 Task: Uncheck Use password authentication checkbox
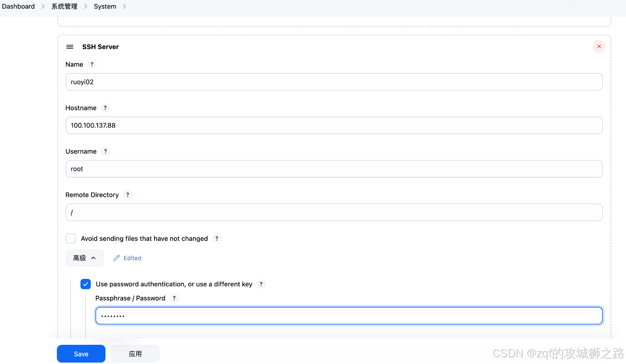tap(86, 284)
